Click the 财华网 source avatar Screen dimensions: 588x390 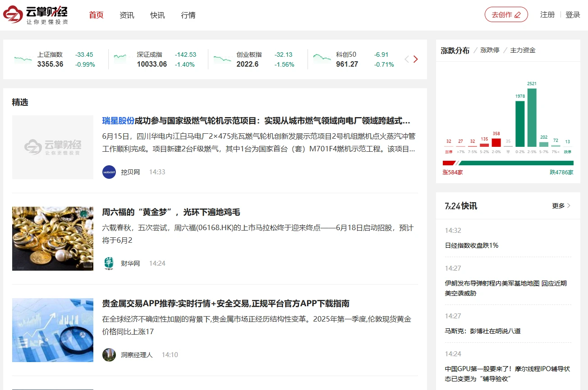pos(109,263)
